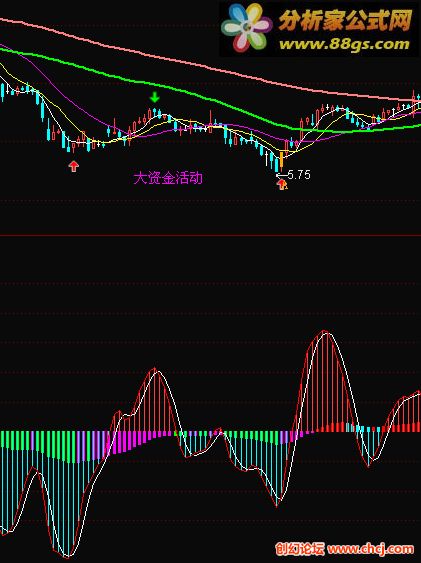Click the orange candlestick at the 5.75 low
Viewport: 421px width, 563px height.
click(281, 160)
